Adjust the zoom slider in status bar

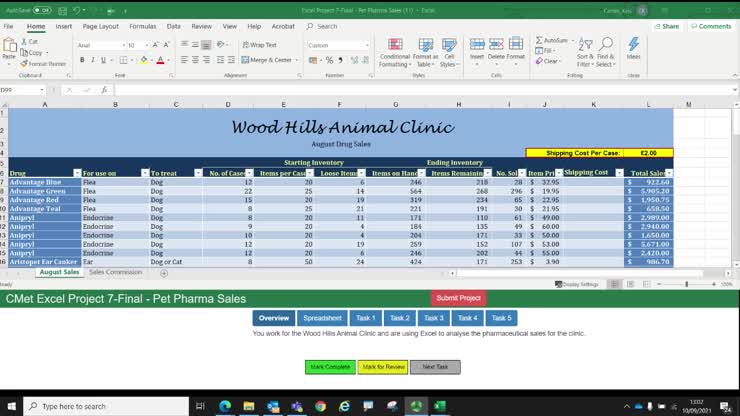pyautogui.click(x=687, y=284)
